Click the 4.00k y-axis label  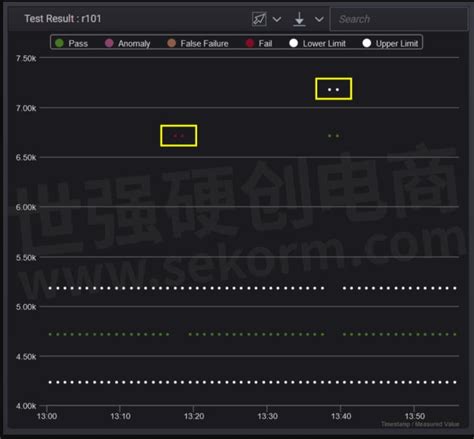26,406
